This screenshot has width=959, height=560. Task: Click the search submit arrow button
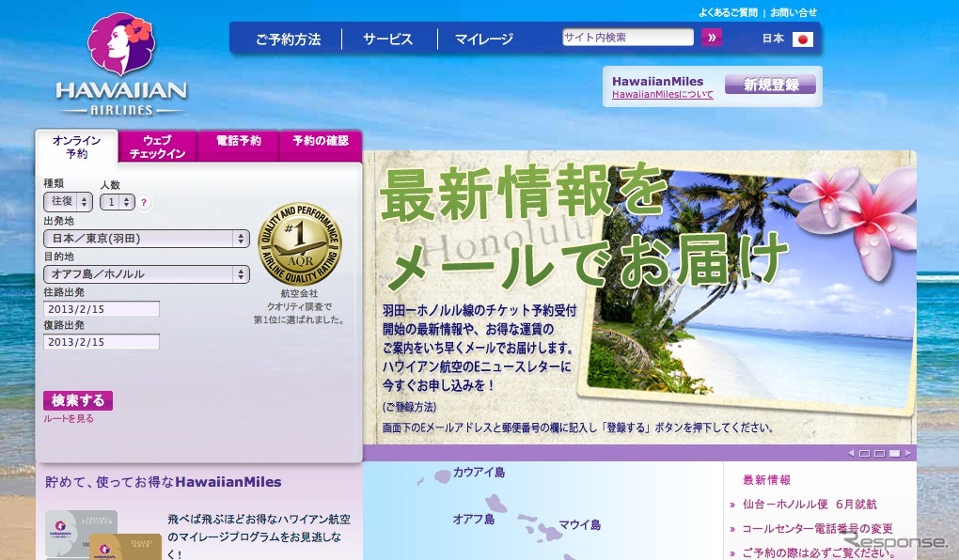click(x=711, y=38)
